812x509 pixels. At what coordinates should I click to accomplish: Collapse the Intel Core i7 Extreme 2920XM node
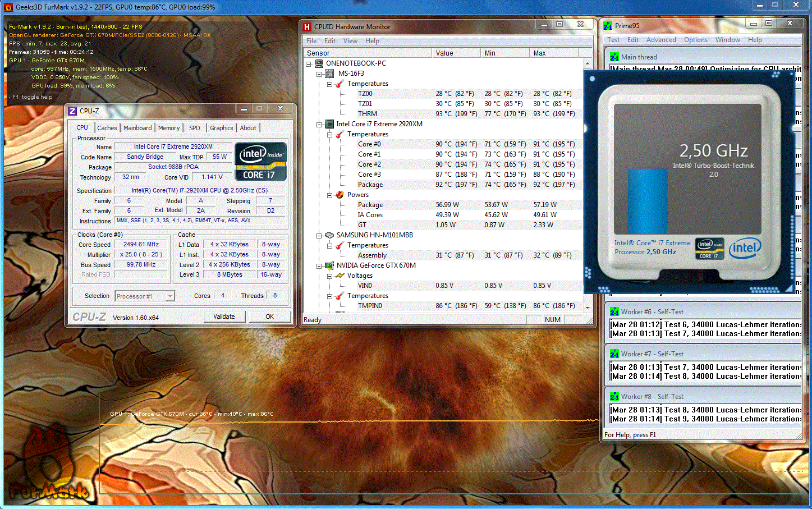(x=319, y=124)
